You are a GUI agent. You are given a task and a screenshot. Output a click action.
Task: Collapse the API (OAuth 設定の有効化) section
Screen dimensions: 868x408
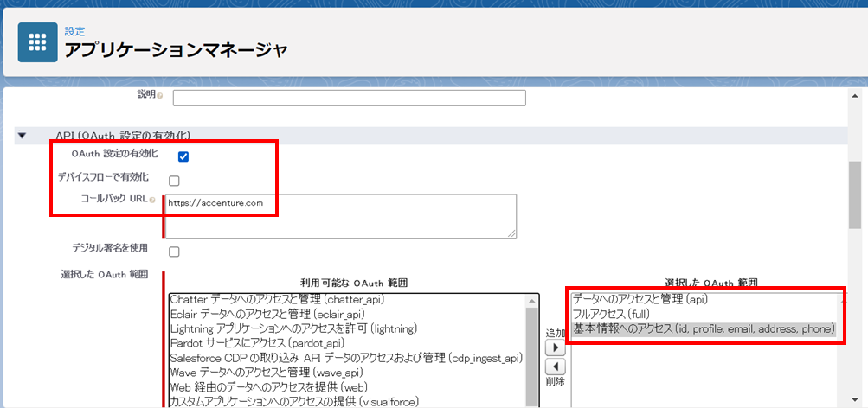click(23, 136)
